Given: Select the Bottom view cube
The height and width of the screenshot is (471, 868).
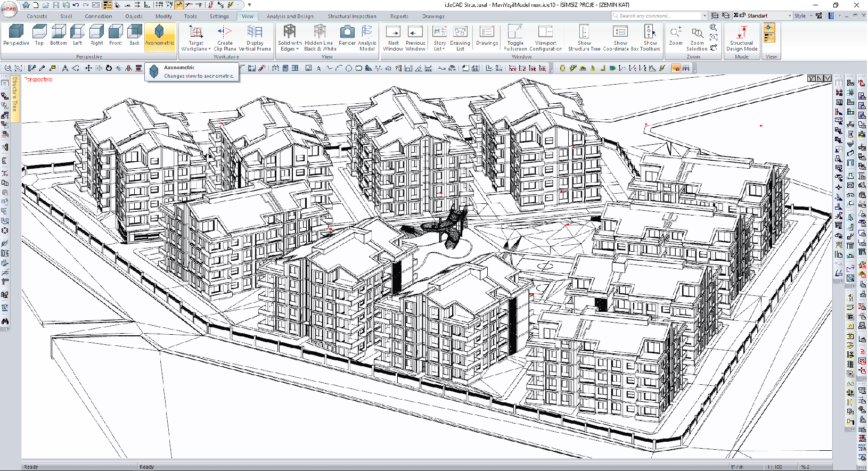Looking at the screenshot, I should click(59, 35).
